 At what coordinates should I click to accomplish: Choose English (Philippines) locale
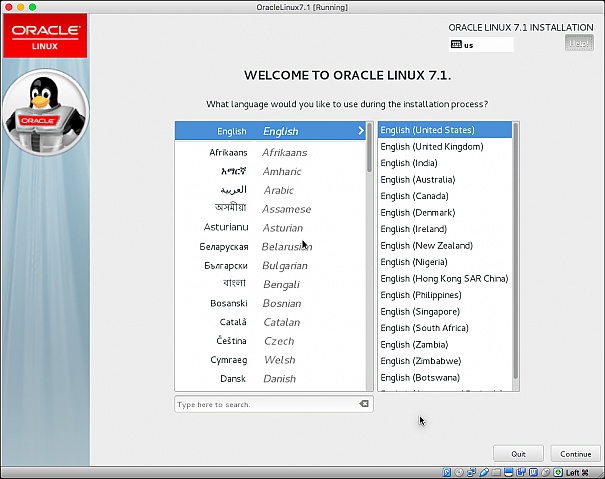pyautogui.click(x=445, y=295)
